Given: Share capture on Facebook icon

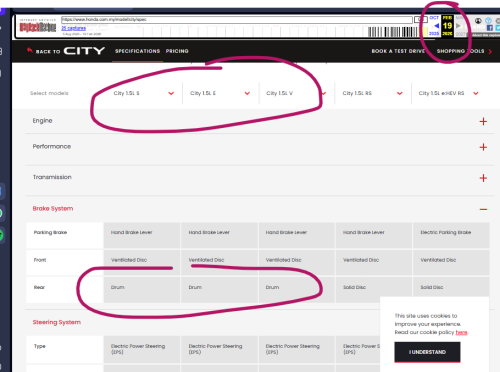Looking at the screenshot, I should pyautogui.click(x=490, y=28).
